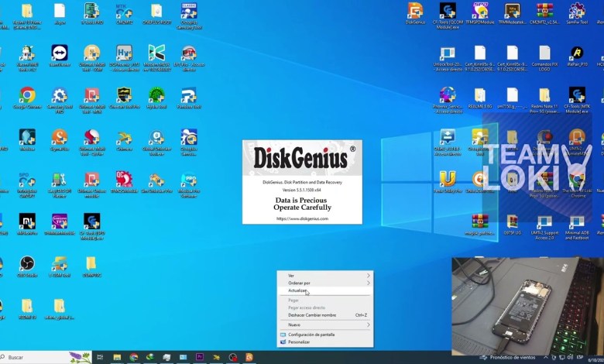Open the iRaPair_P10 desktop shortcut

[576, 53]
